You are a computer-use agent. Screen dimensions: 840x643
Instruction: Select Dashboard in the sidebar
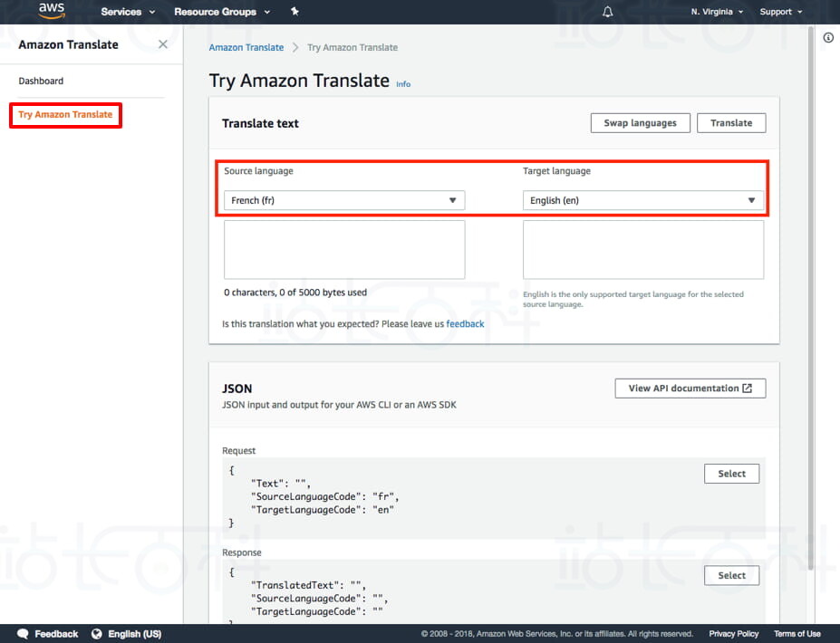[x=41, y=81]
